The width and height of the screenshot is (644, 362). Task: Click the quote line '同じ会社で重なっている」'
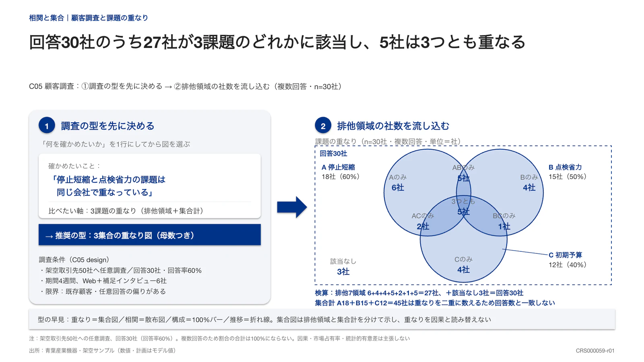click(105, 192)
